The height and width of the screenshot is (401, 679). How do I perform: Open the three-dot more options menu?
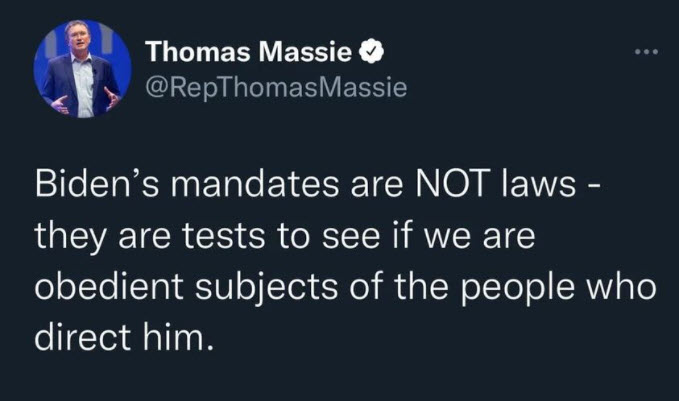point(647,52)
